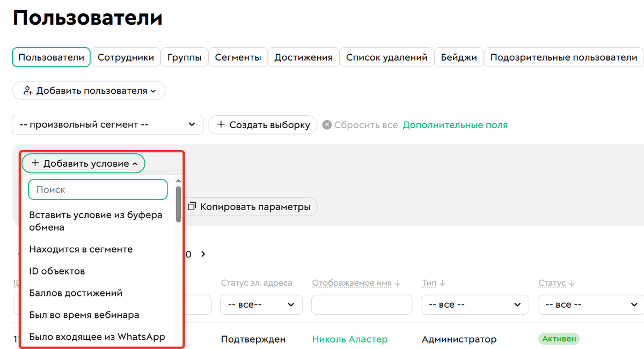Click the circled X icon on Сбросить все

[327, 124]
